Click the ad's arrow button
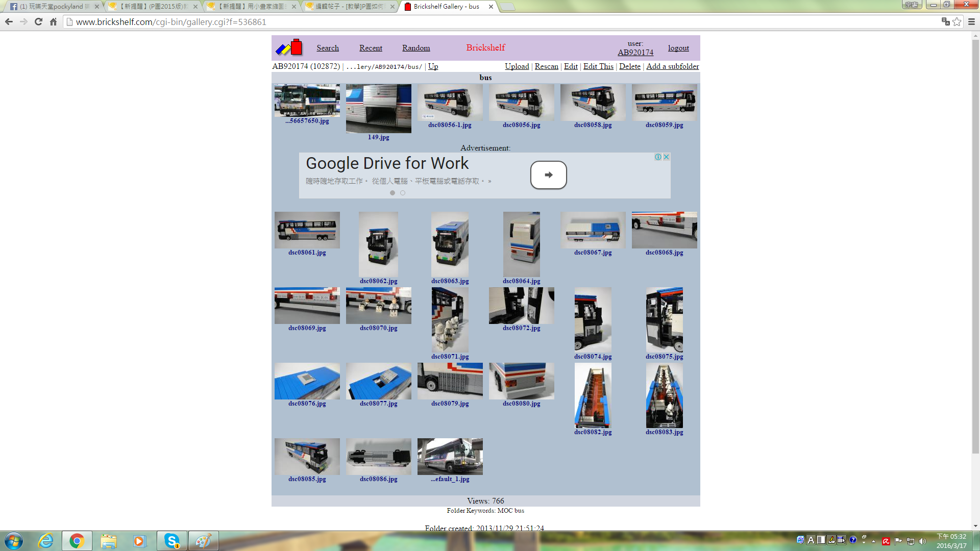The image size is (980, 551). pos(548,175)
